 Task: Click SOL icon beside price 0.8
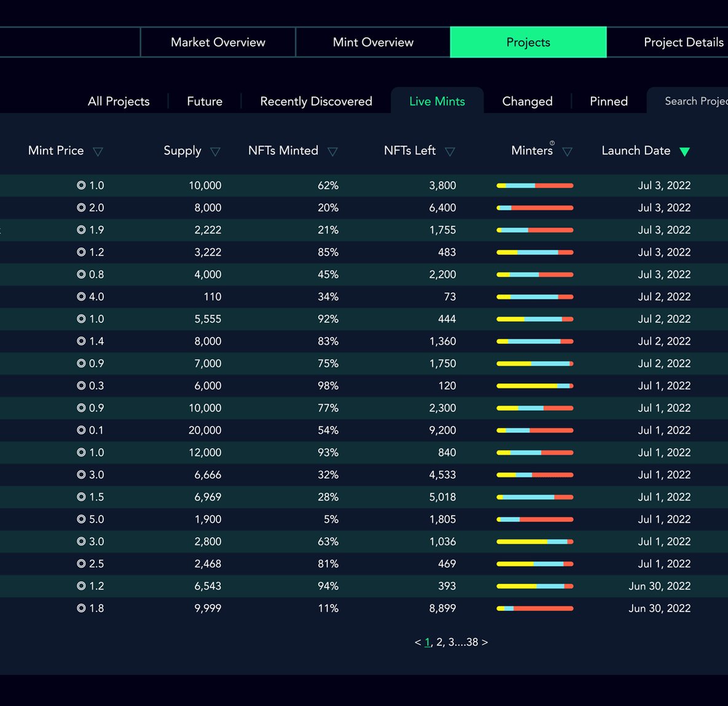[x=81, y=274]
